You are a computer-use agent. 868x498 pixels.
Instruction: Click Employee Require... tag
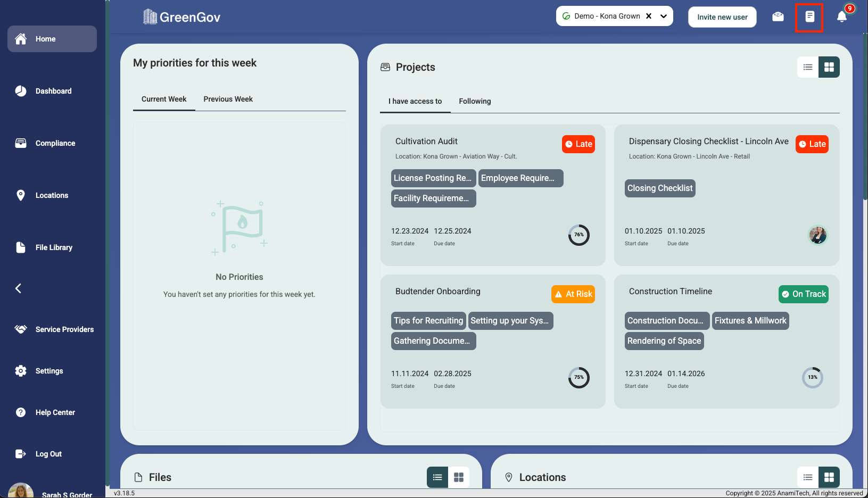[521, 178]
